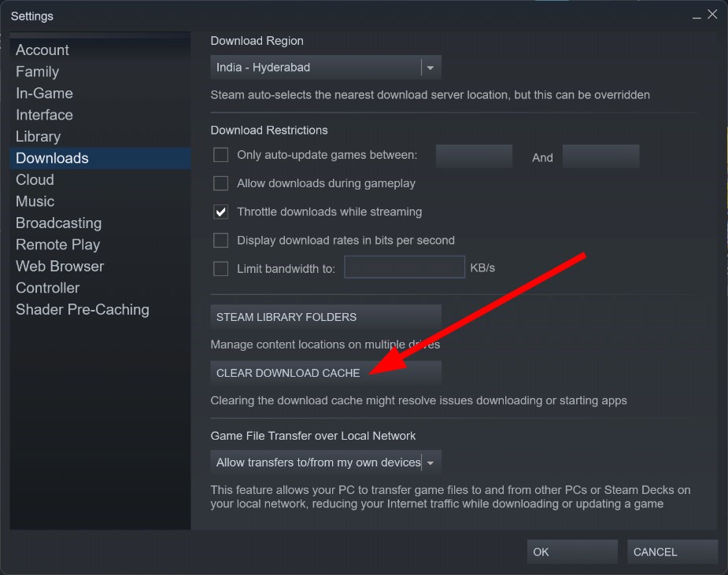Image resolution: width=728 pixels, height=575 pixels.
Task: Click the transfer dropdown arrow next to own devices
Action: point(431,463)
